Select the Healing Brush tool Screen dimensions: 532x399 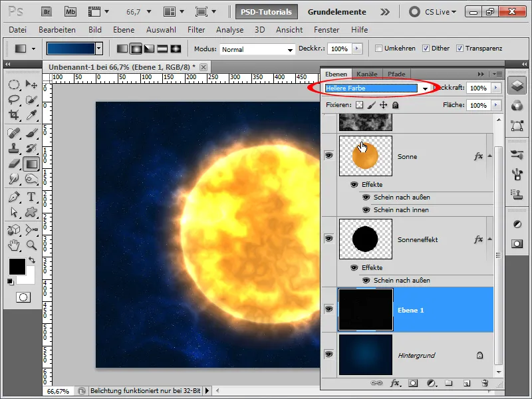[x=13, y=133]
